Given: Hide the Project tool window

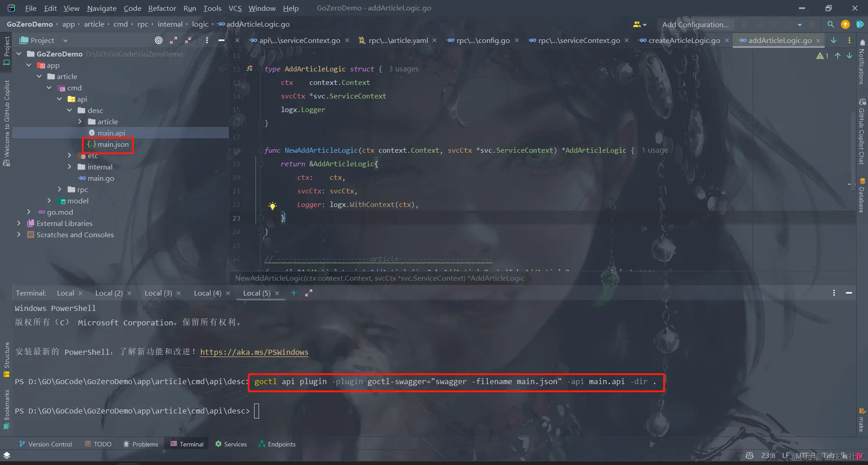Looking at the screenshot, I should (222, 40).
